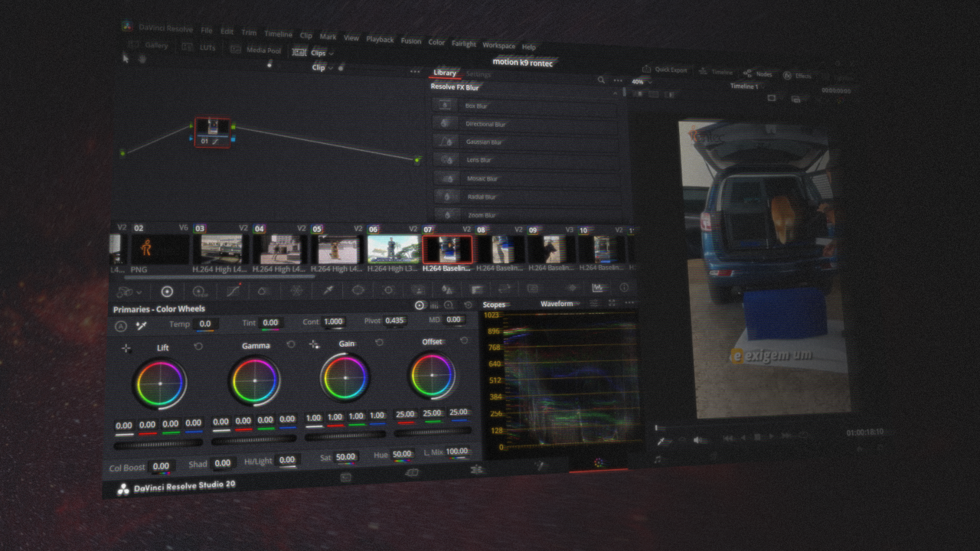The height and width of the screenshot is (551, 980).
Task: Open the Info palette icon
Action: [624, 288]
